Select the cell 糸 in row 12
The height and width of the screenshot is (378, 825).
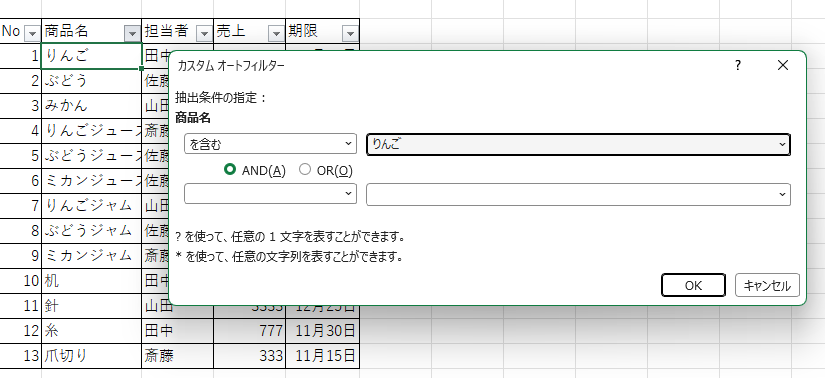coord(91,331)
